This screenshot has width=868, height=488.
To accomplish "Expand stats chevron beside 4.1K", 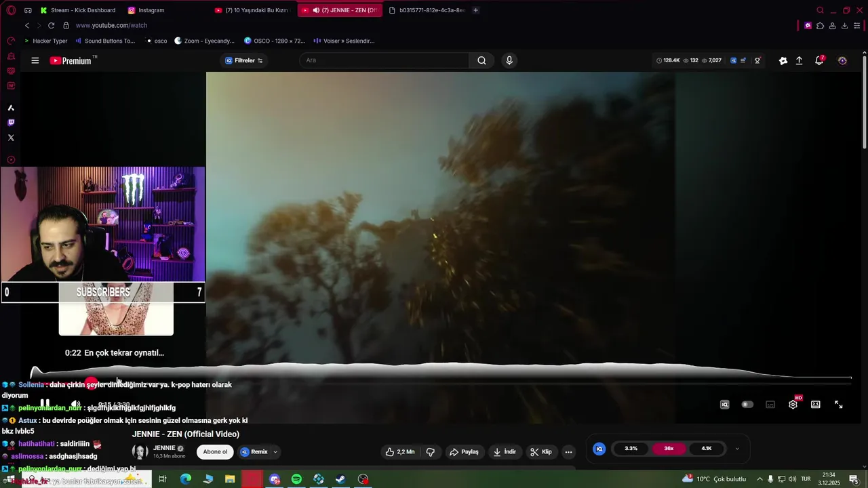I will coord(737,449).
